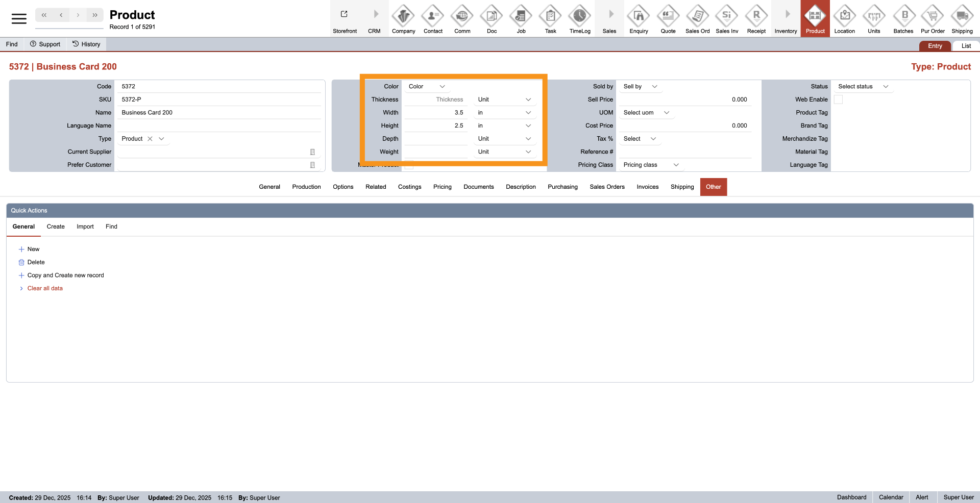980x503 pixels.
Task: Open the Storefront external link icon
Action: click(344, 14)
